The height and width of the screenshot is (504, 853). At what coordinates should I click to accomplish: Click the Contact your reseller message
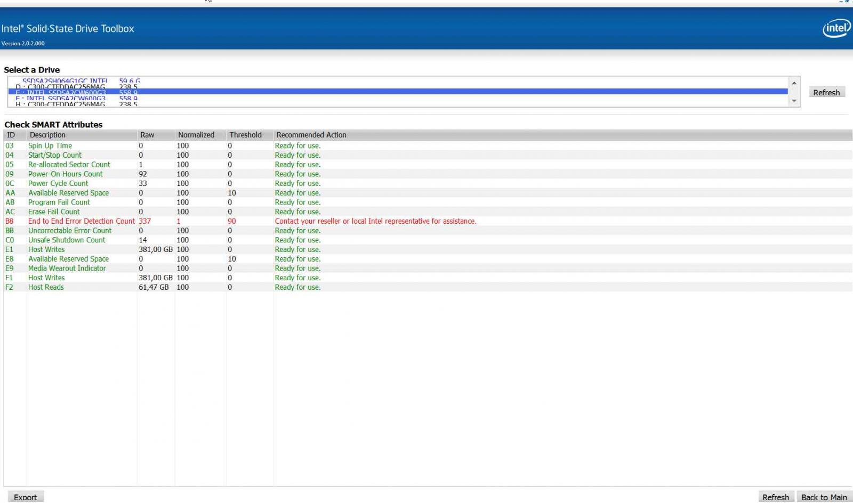[x=376, y=221]
